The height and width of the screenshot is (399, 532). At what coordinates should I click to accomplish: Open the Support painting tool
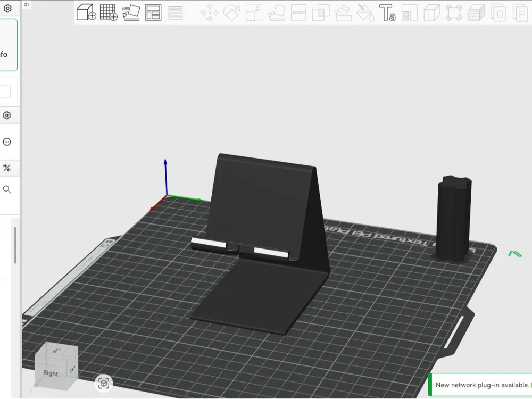click(343, 13)
